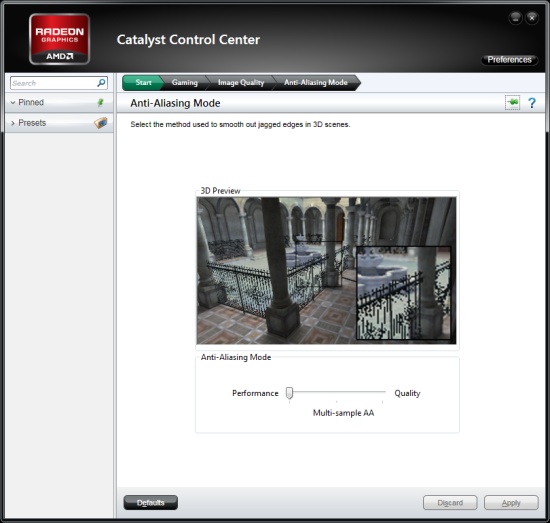Restore settings with the Defaults button
The width and height of the screenshot is (550, 523).
151,503
